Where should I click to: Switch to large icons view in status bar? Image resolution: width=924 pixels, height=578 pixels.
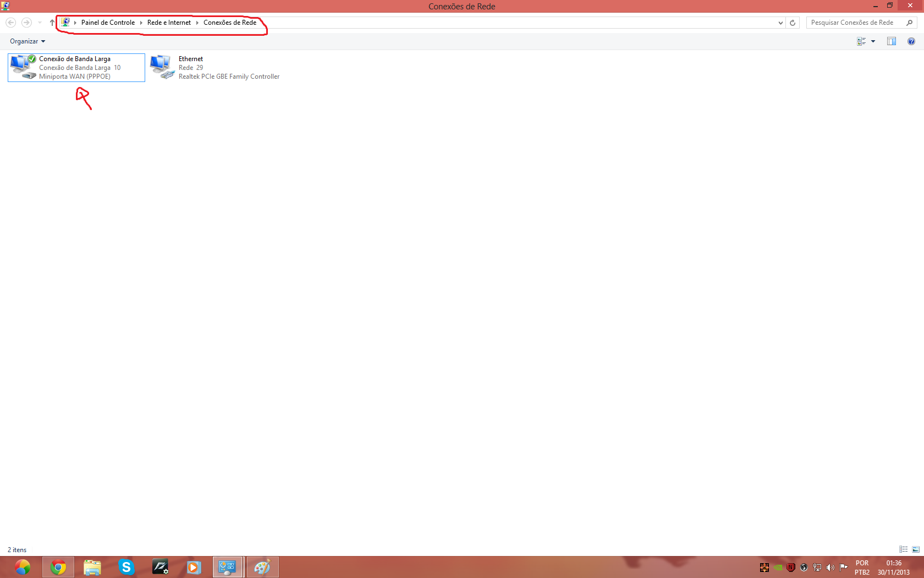[x=916, y=549]
